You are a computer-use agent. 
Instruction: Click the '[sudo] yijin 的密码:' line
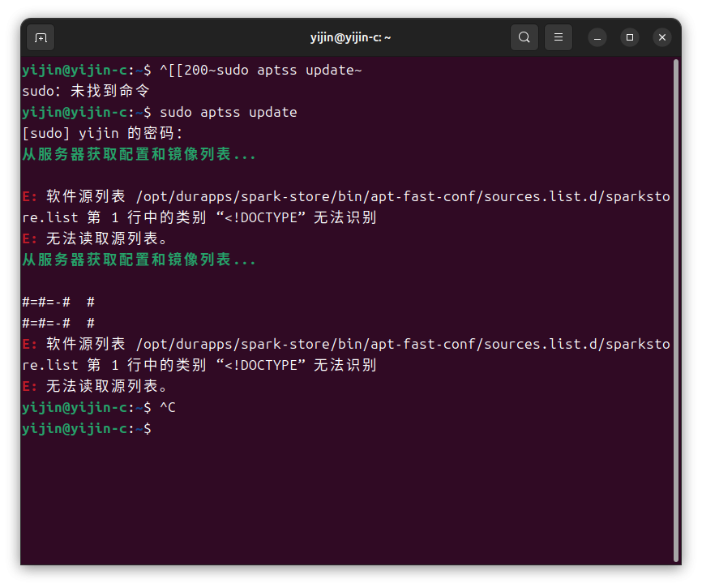coord(102,134)
